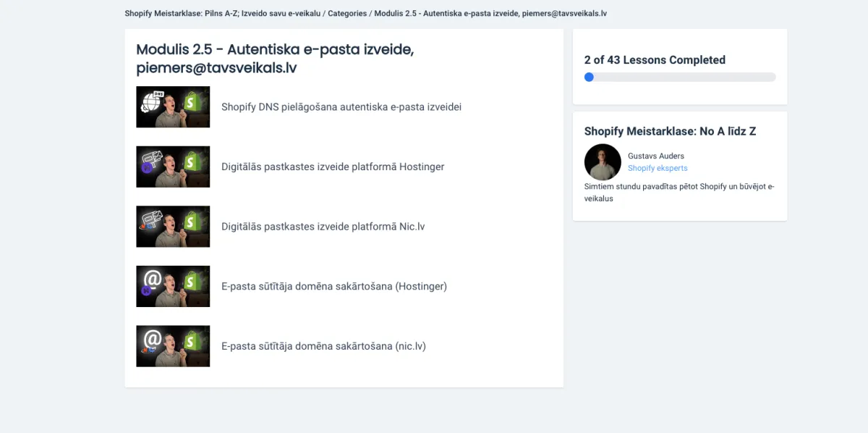Open thumbnail for E-pasta sūtītāja domēna (Hostinger)
The image size is (868, 433).
[173, 286]
